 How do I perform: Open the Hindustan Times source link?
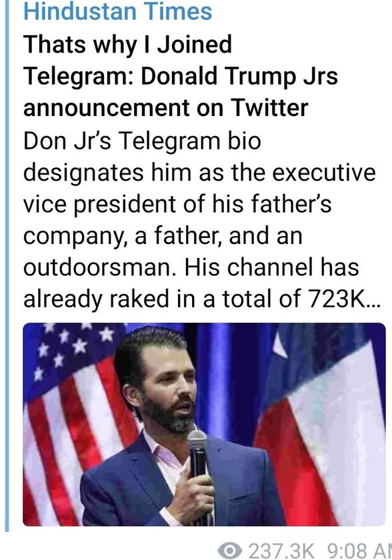(118, 11)
